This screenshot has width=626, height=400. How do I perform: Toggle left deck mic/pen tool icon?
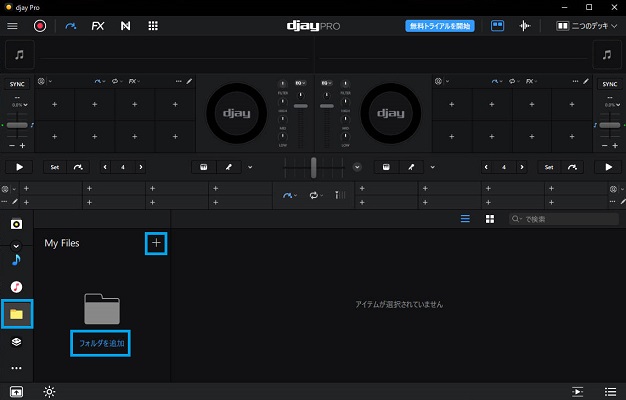pos(229,167)
